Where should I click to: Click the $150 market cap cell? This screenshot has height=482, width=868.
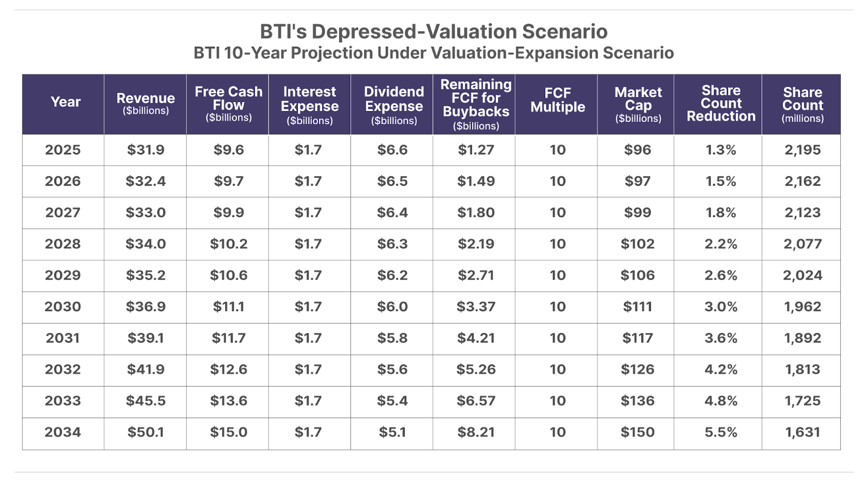(638, 432)
